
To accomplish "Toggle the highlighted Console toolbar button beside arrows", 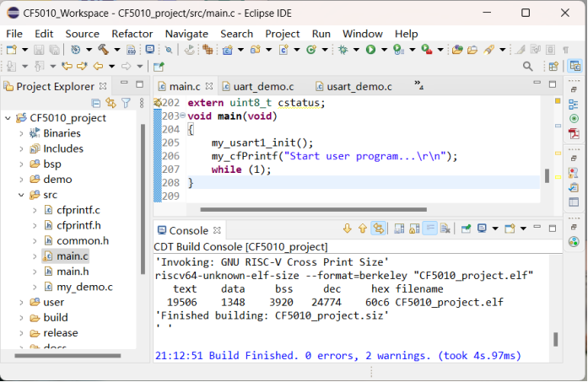I will [378, 229].
